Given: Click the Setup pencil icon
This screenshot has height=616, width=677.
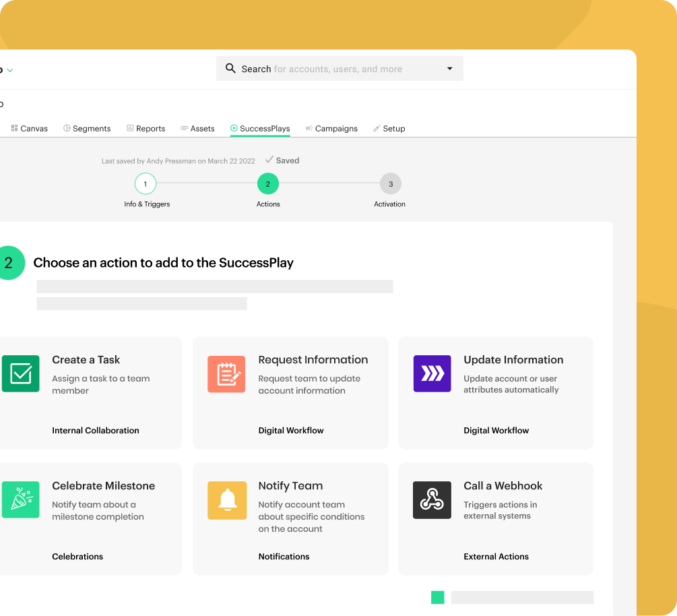Looking at the screenshot, I should click(x=377, y=128).
